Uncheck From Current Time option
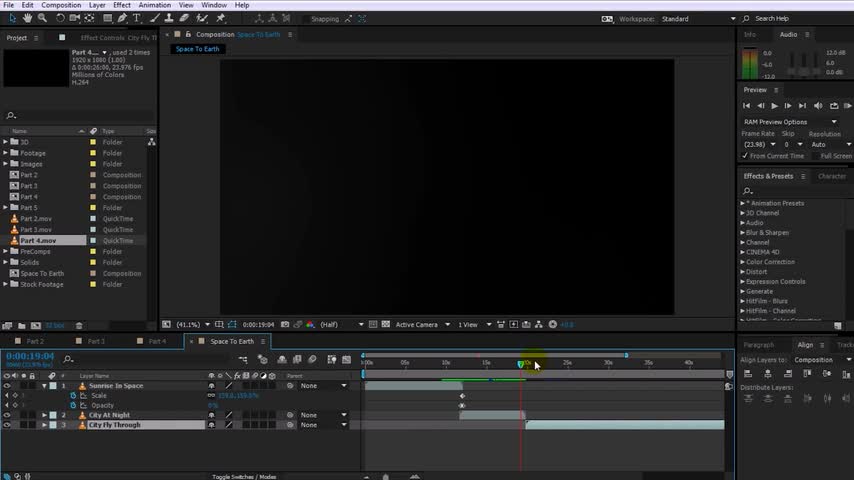The width and height of the screenshot is (854, 480). pyautogui.click(x=745, y=156)
